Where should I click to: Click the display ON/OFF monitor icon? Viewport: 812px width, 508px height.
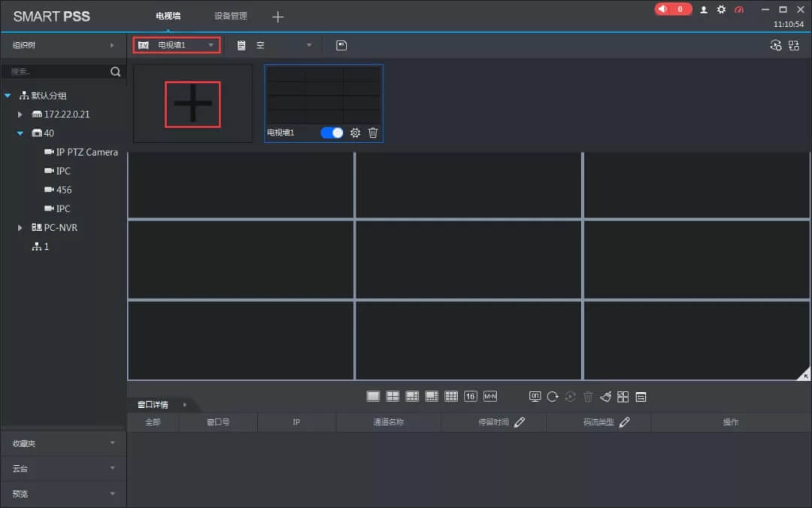[535, 397]
